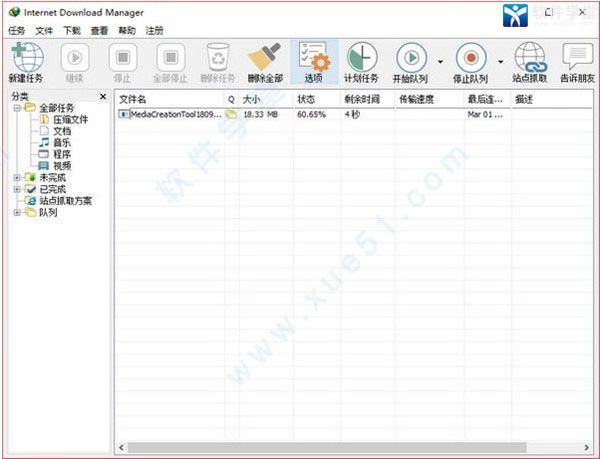Click the 60.65% status cell
The height and width of the screenshot is (459, 600).
click(x=311, y=114)
